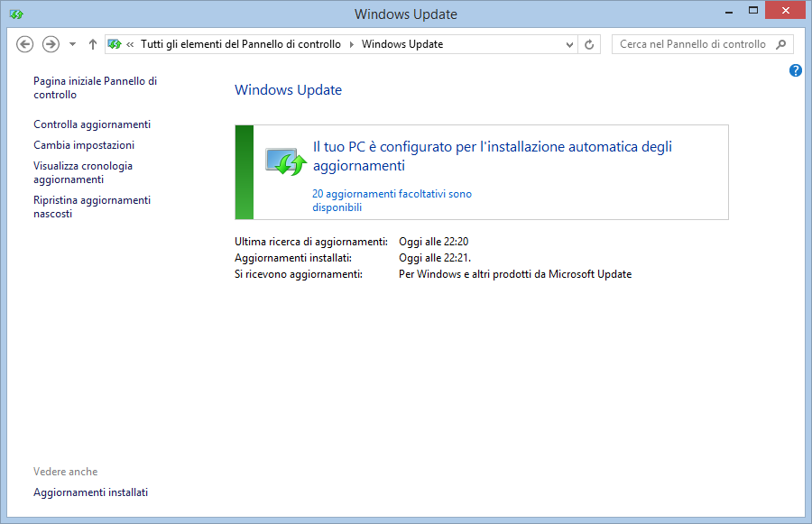Open help with the blue question mark icon
Image resolution: width=812 pixels, height=524 pixels.
796,70
